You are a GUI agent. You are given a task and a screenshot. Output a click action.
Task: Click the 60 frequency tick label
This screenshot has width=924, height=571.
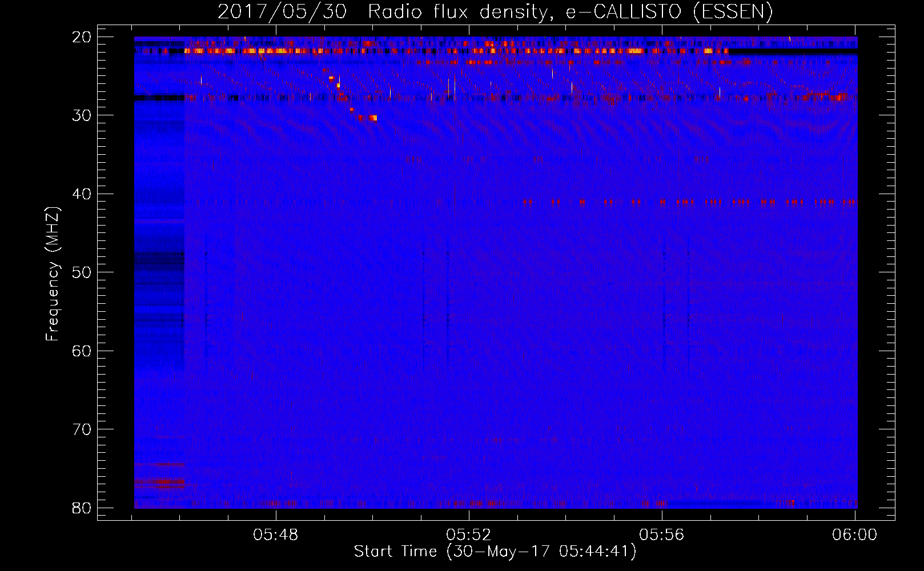point(82,351)
